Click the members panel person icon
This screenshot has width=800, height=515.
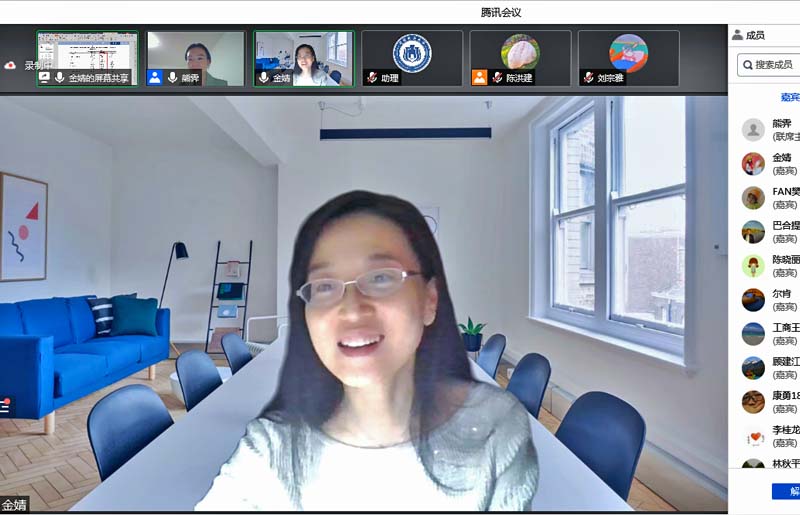pos(738,35)
